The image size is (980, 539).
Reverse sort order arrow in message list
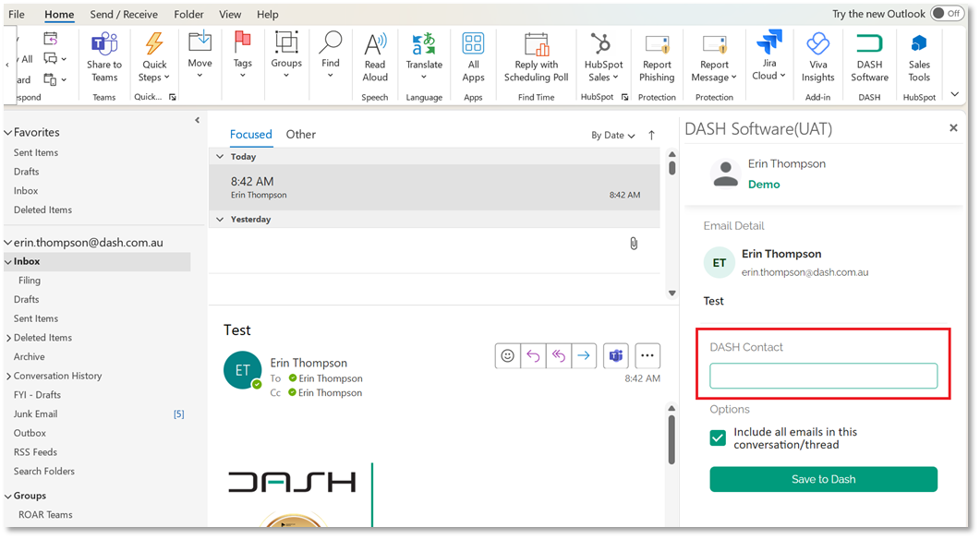point(652,135)
